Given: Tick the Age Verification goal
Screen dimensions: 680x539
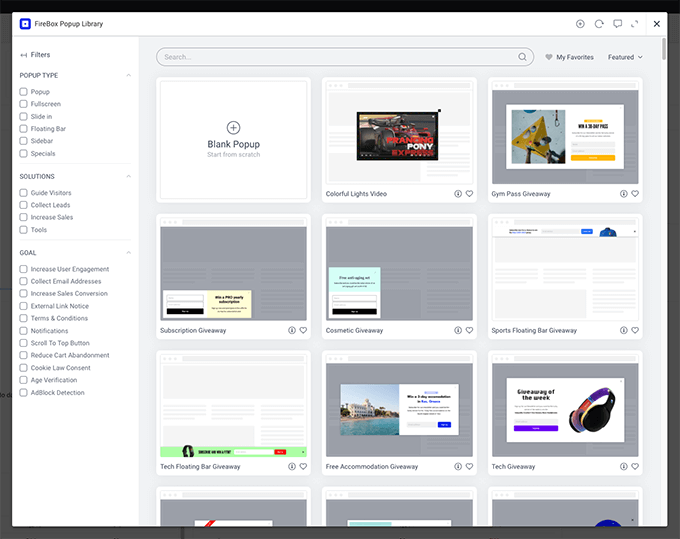Looking at the screenshot, I should [x=23, y=380].
